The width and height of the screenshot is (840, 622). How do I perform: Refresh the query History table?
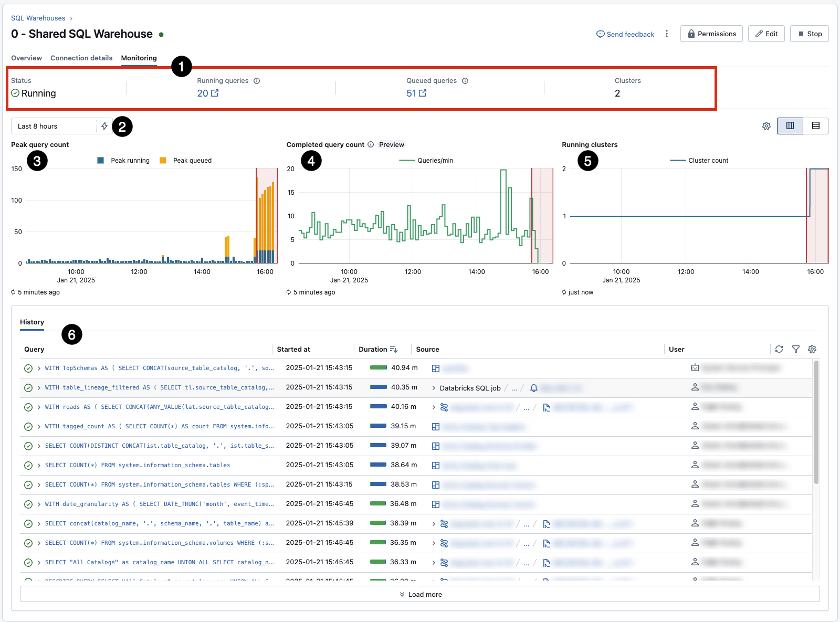(779, 349)
